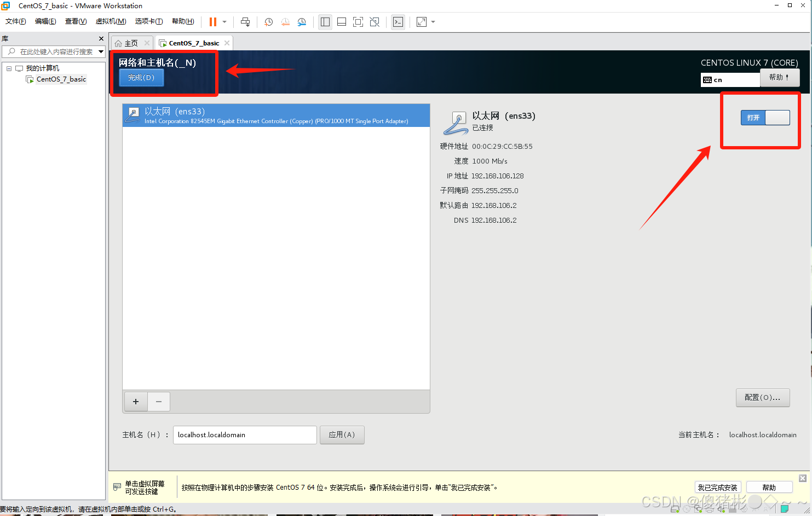The height and width of the screenshot is (516, 812).
Task: Click the sound card status bar icon
Action: (x=721, y=509)
